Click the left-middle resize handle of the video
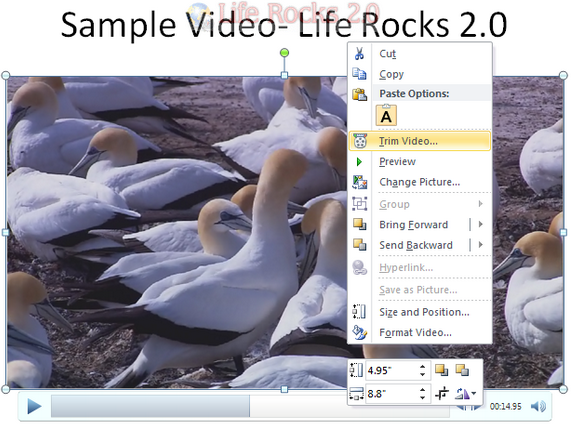This screenshot has height=430, width=571. [x=5, y=232]
